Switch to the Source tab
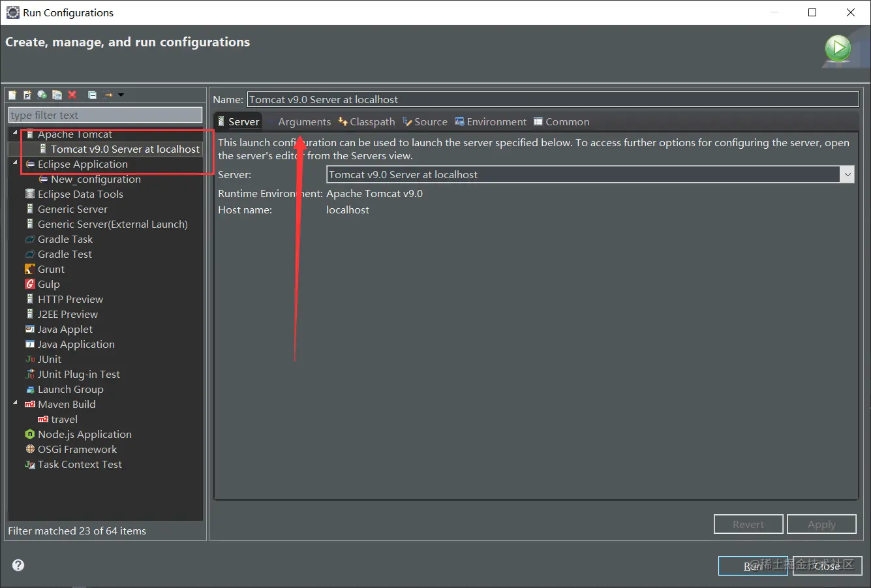 click(425, 121)
